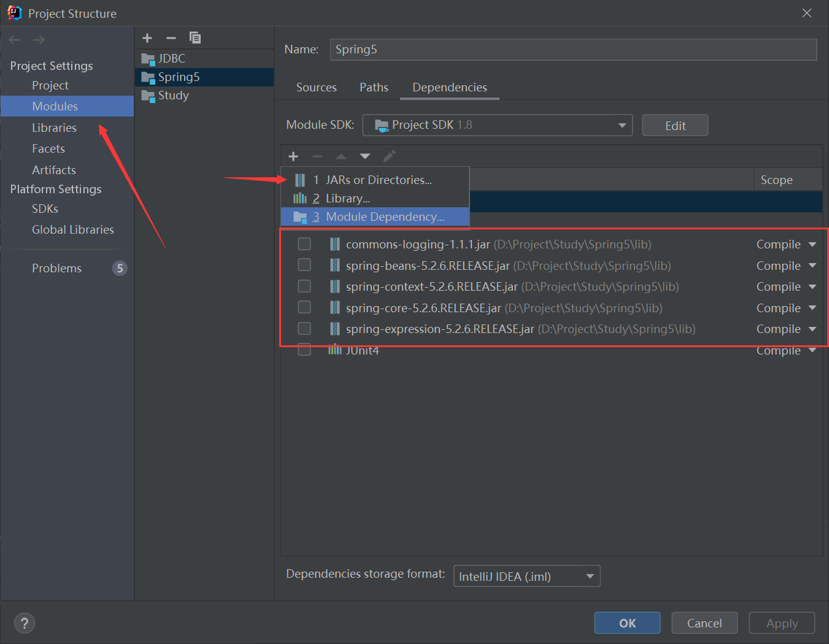829x644 pixels.
Task: Select the Study module
Action: pos(204,96)
